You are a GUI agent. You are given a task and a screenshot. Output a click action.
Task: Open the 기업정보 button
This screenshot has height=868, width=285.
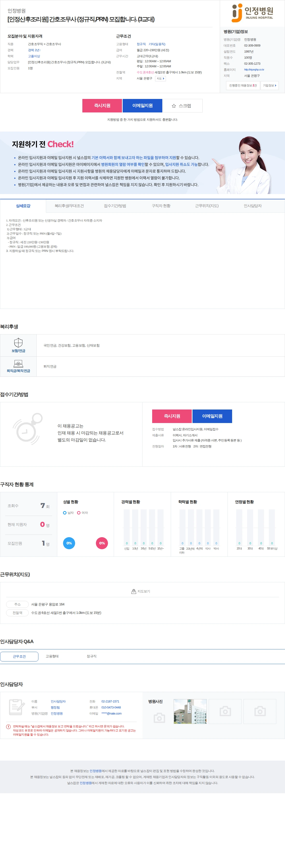[270, 86]
